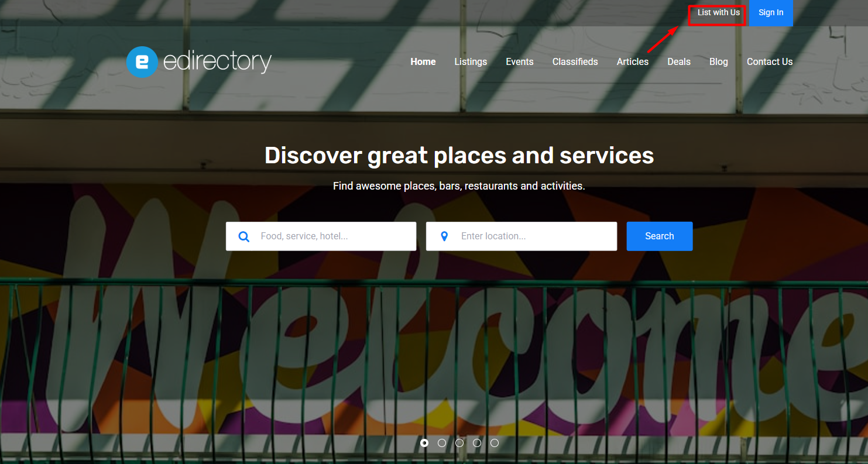Open the Classifieds section
This screenshot has width=868, height=464.
tap(575, 61)
